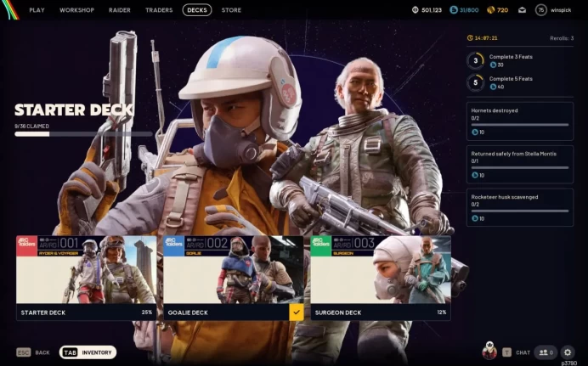
Task: Click the STARTER DECK label under card 001
Action: point(43,313)
